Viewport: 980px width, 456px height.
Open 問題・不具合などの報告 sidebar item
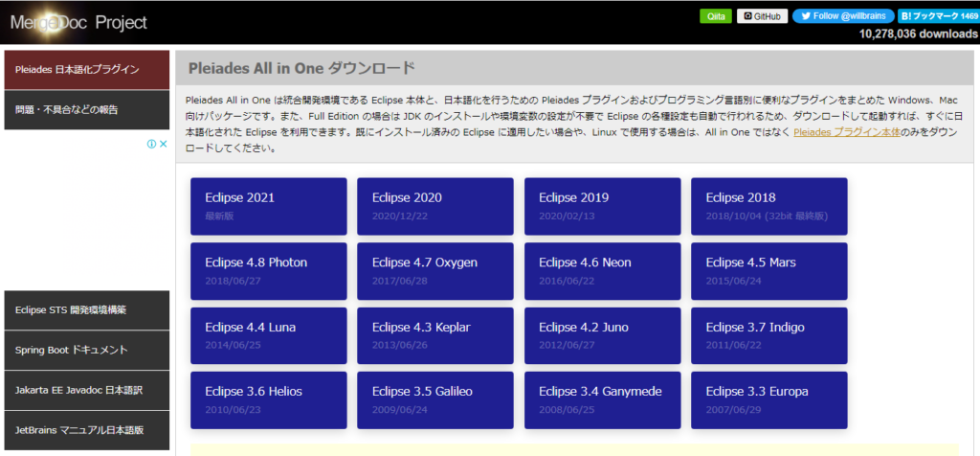[87, 110]
